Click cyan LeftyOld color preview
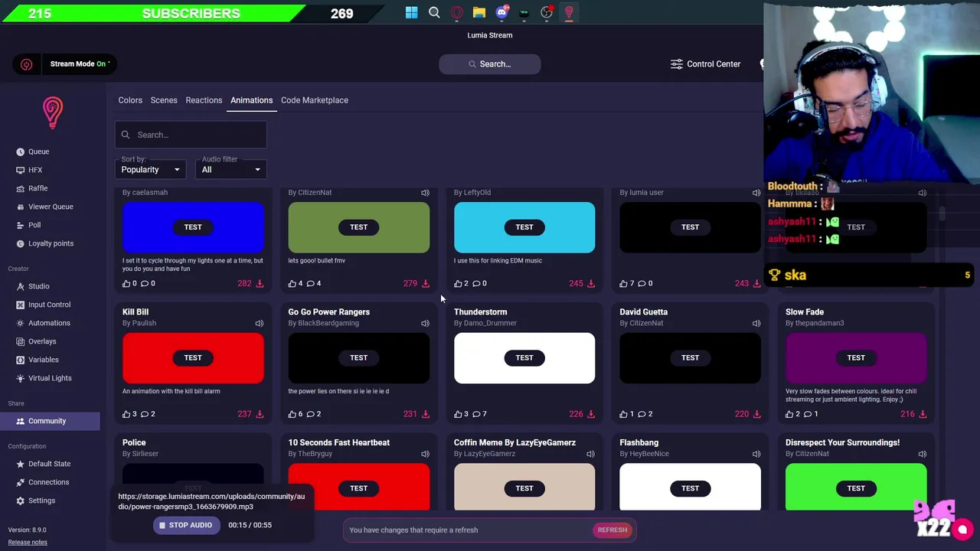 524,227
